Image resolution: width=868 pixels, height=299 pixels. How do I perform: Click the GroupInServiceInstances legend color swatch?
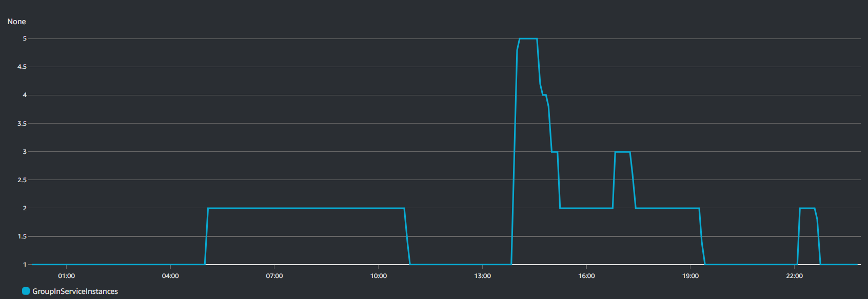(x=26, y=291)
